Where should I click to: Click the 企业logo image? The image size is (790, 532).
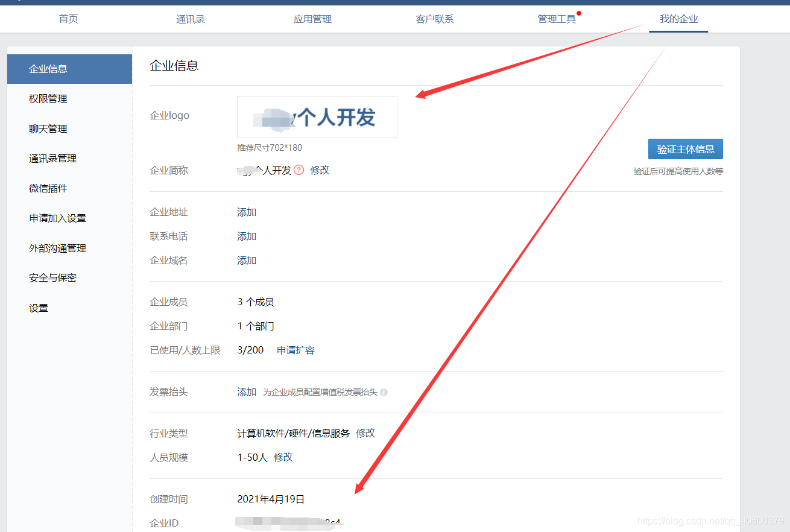tap(317, 117)
